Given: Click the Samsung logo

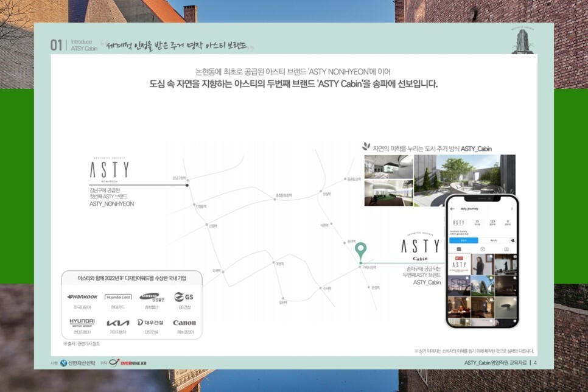Looking at the screenshot, I should (x=152, y=297).
